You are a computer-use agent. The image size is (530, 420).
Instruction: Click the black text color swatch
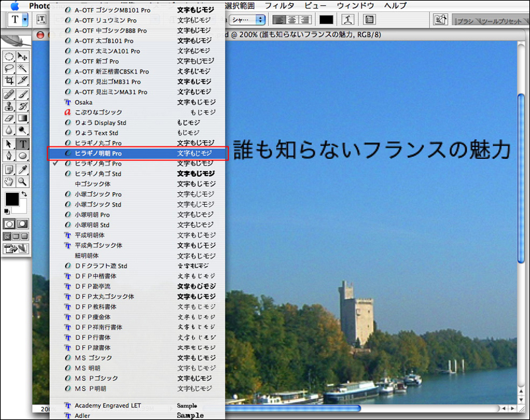(x=326, y=19)
